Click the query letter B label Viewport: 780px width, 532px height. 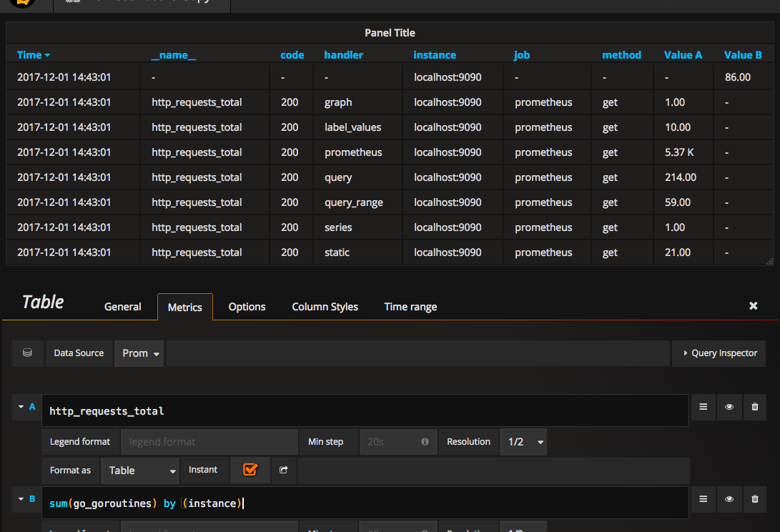[32, 498]
